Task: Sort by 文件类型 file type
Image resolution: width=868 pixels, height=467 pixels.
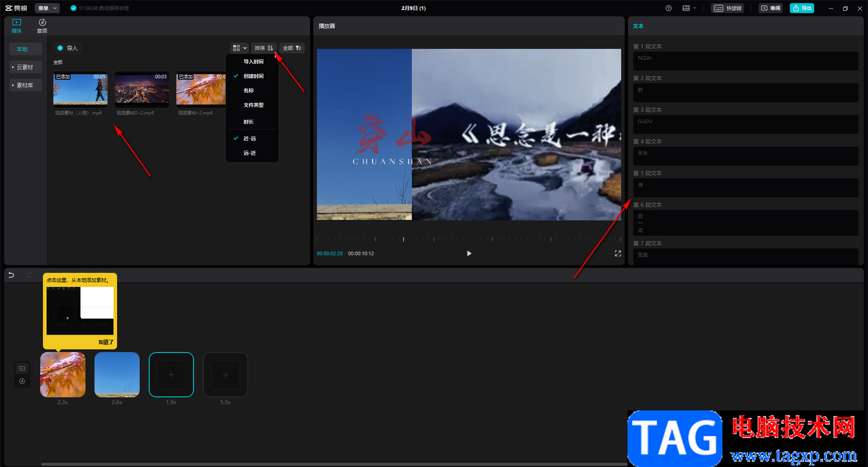Action: click(x=252, y=105)
